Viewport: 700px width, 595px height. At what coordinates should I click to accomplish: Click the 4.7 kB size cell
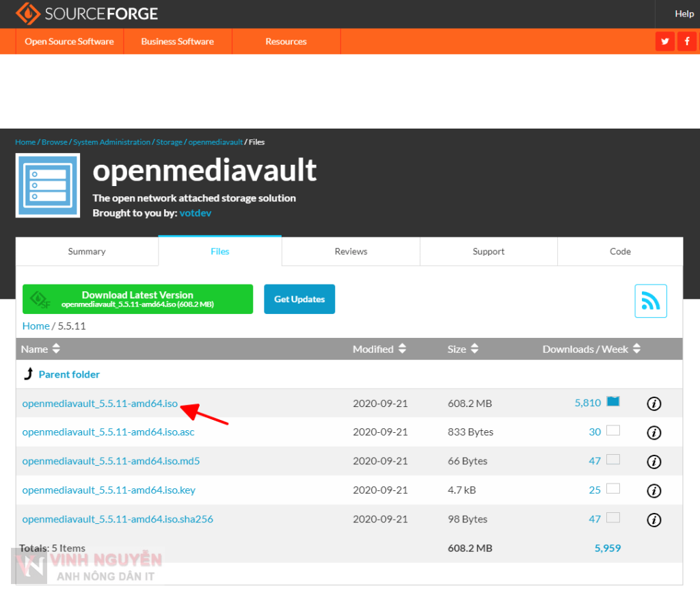coord(461,490)
